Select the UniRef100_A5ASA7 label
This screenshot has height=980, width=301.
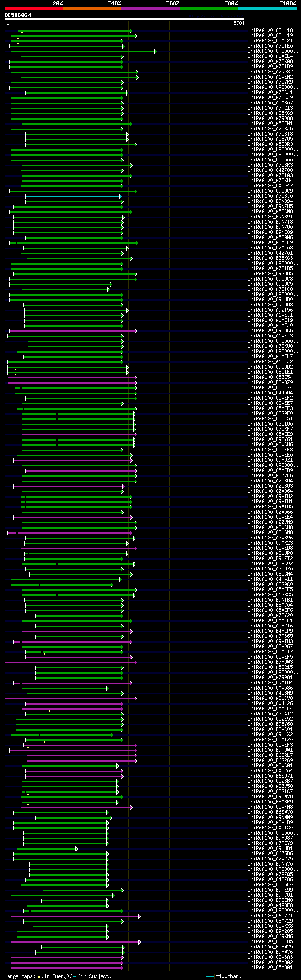(270, 103)
